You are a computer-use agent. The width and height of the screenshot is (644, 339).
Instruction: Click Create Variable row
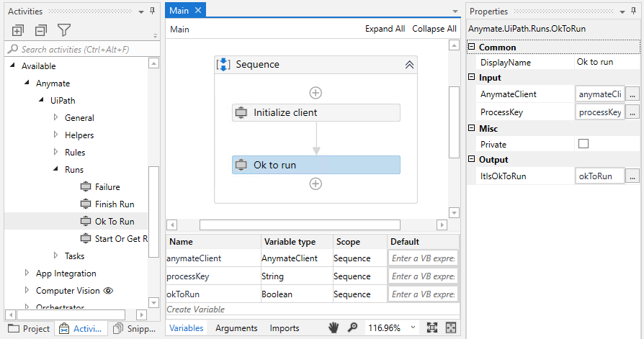pyautogui.click(x=312, y=309)
